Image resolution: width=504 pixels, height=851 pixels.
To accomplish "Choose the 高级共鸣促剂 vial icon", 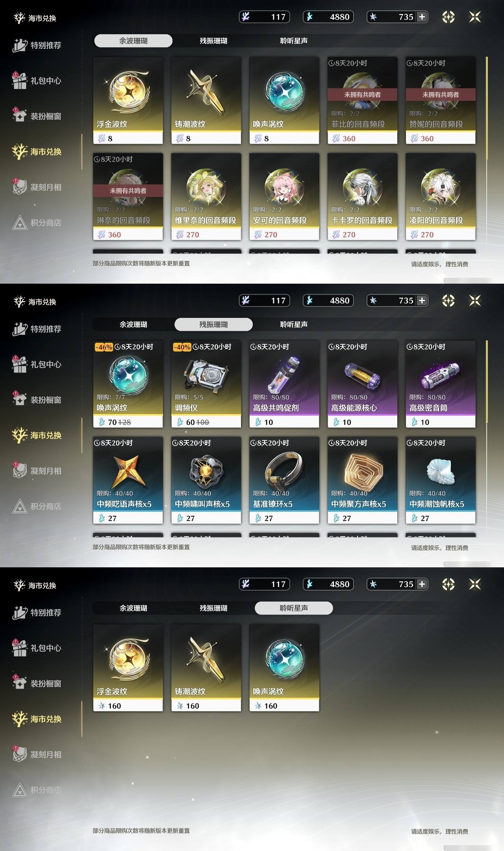I will coord(284,374).
